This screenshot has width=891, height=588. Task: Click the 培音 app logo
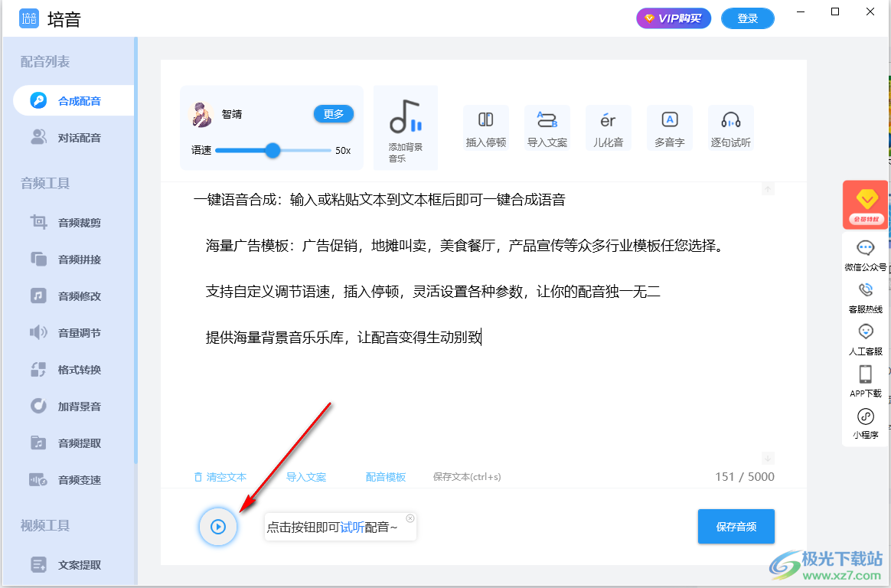(x=29, y=18)
